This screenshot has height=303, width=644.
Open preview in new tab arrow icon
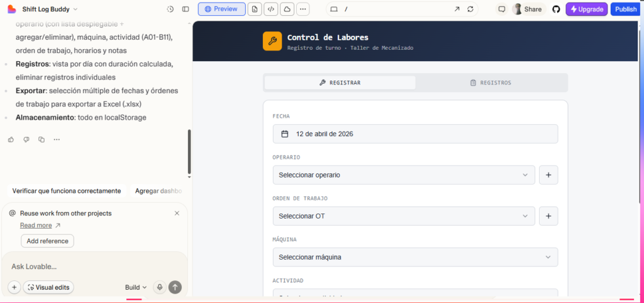457,9
